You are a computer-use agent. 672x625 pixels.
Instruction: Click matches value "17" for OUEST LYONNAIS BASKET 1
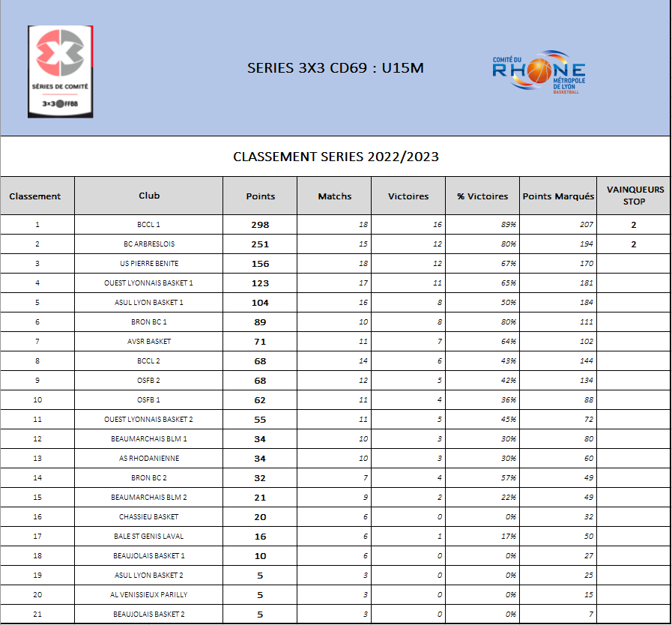tap(363, 283)
